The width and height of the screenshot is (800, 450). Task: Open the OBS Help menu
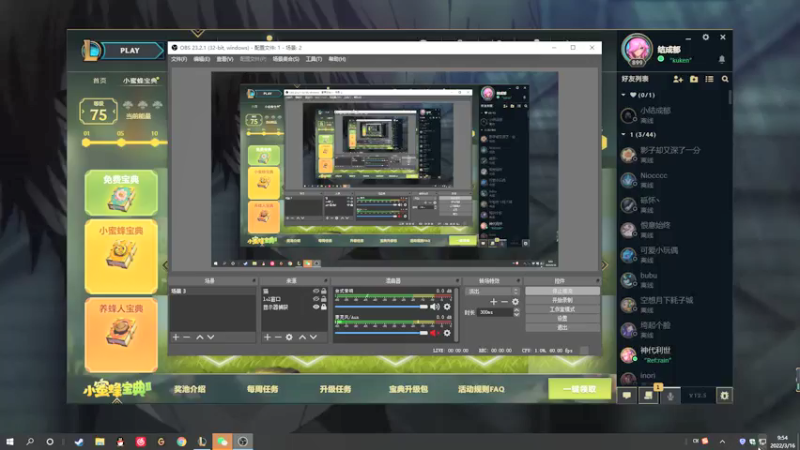(x=337, y=59)
